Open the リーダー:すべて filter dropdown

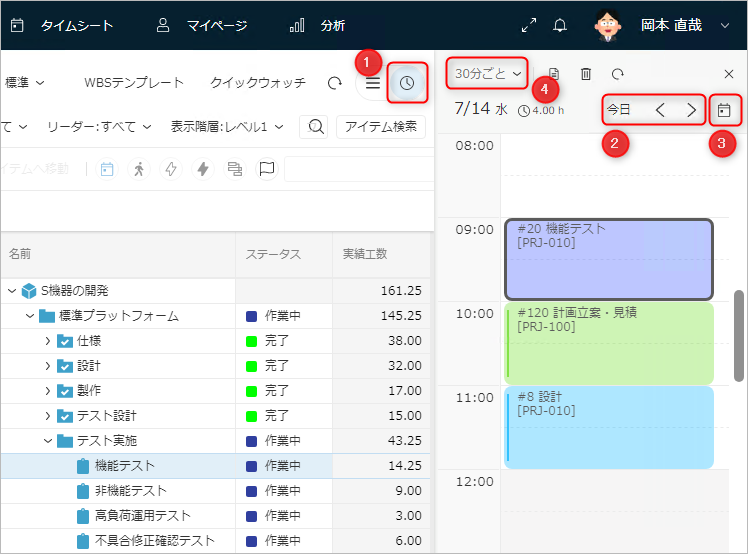[99, 126]
